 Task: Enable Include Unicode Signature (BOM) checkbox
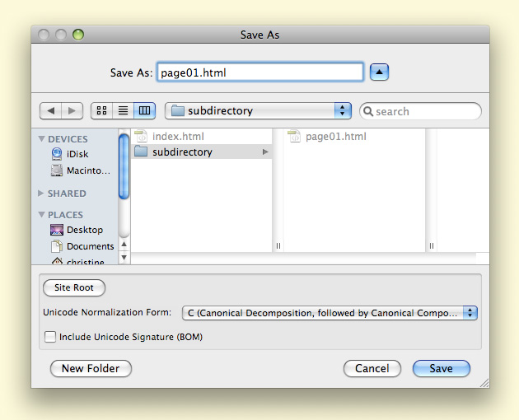pyautogui.click(x=50, y=337)
